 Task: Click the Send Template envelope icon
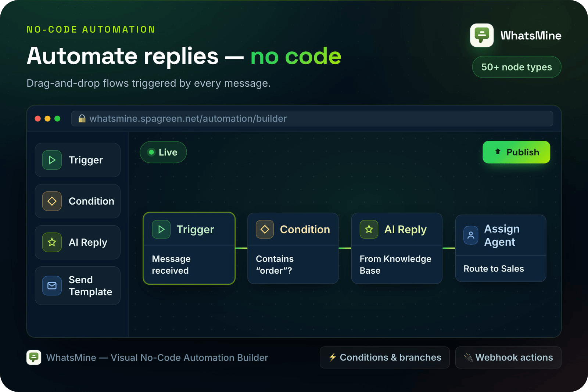52,286
